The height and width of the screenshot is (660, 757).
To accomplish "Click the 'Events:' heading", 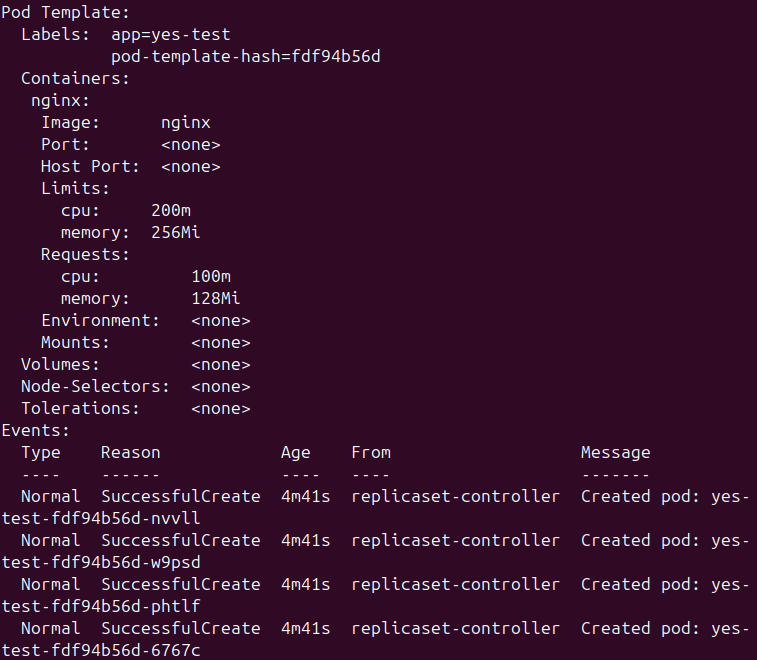I will click(36, 431).
